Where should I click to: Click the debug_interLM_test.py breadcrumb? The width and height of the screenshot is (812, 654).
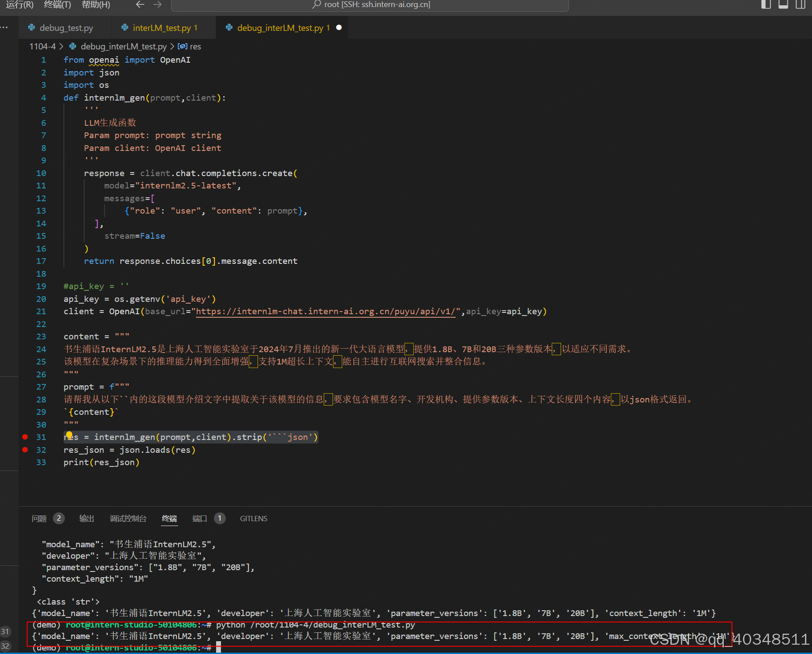click(123, 46)
